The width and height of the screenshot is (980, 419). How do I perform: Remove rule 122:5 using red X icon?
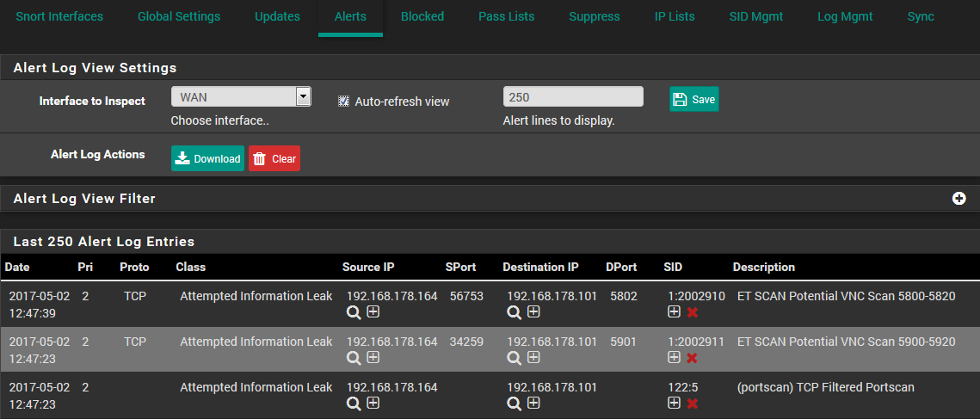coord(693,404)
